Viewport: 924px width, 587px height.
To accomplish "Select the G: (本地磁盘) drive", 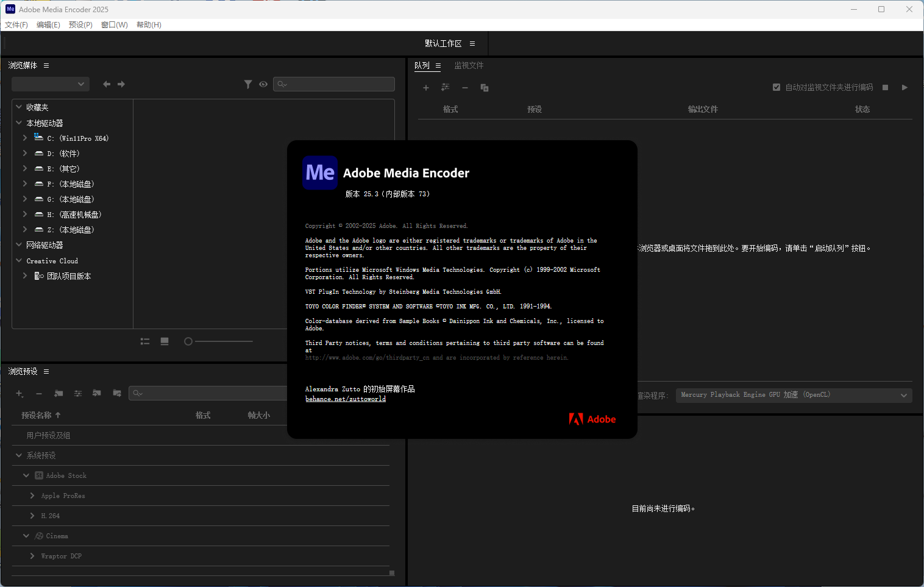I will [71, 199].
